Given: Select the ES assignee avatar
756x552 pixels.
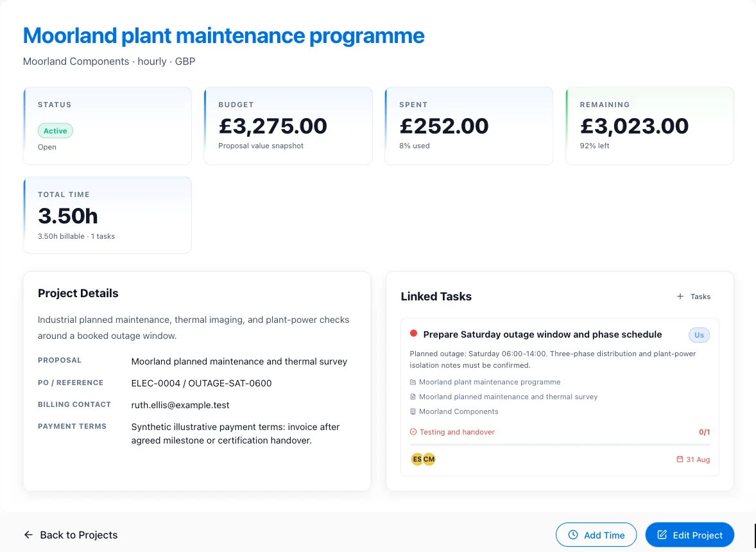Looking at the screenshot, I should pos(417,459).
